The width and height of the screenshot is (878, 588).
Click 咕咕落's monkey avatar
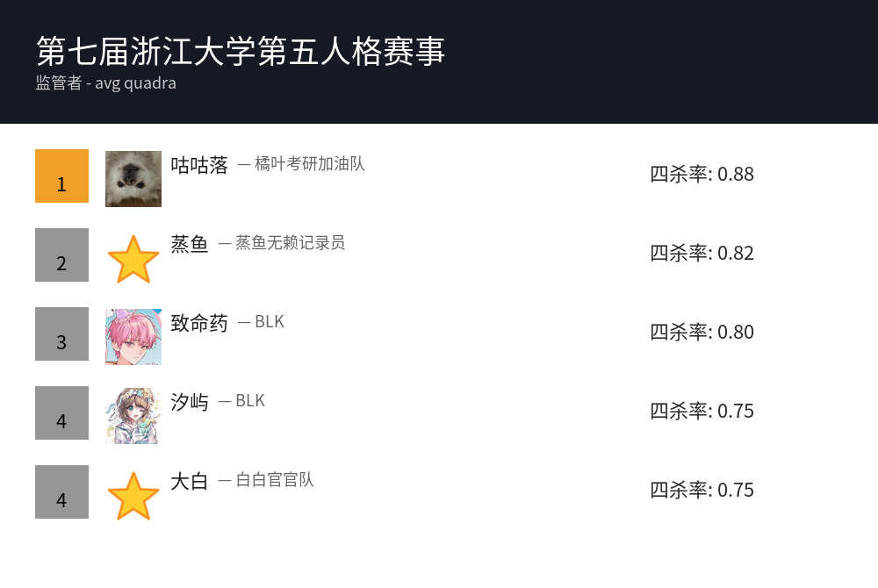(x=133, y=179)
